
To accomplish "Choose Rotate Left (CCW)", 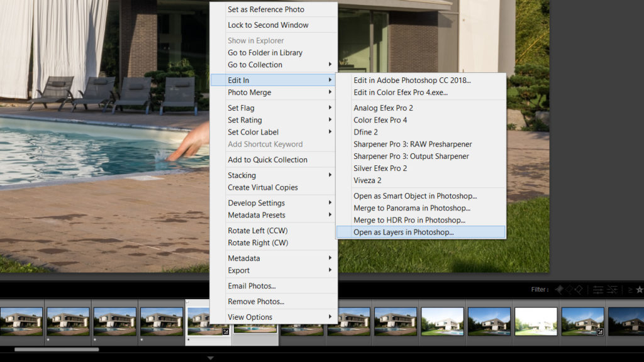I will click(274, 231).
